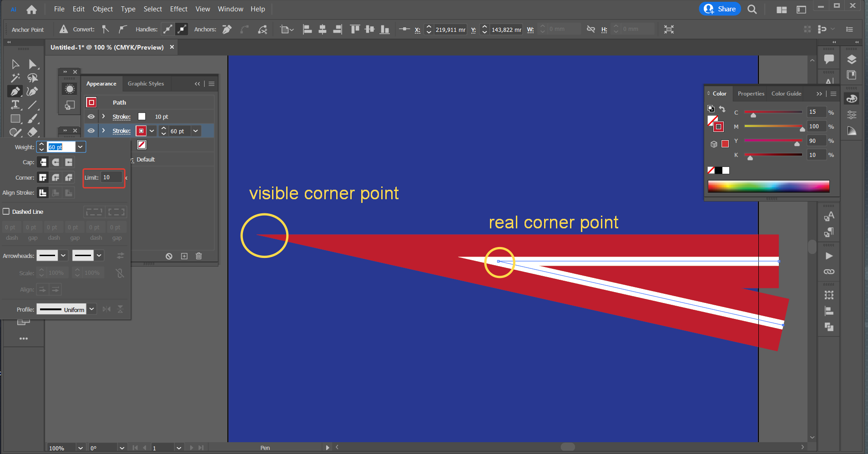This screenshot has height=454, width=868.
Task: Pick a hue from the color spectrum bar
Action: click(x=769, y=186)
